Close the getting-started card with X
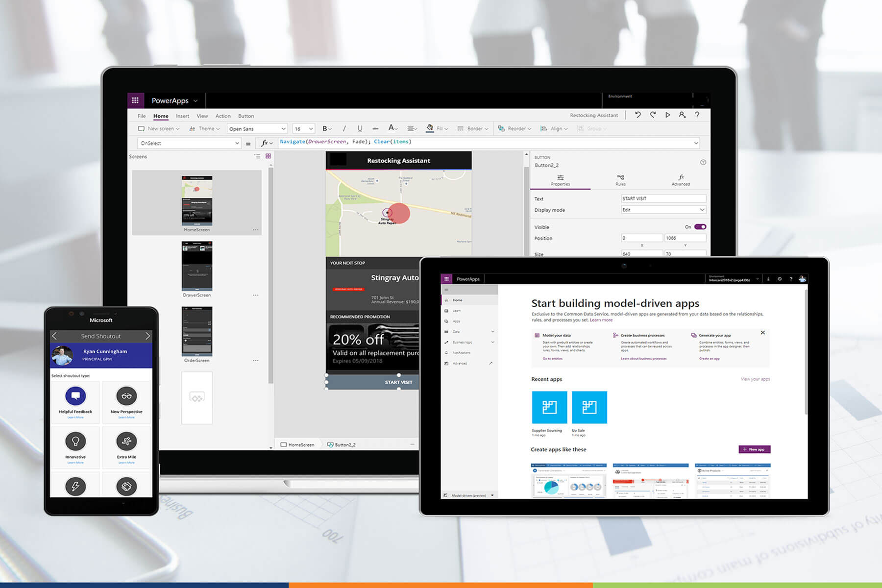 tap(763, 333)
